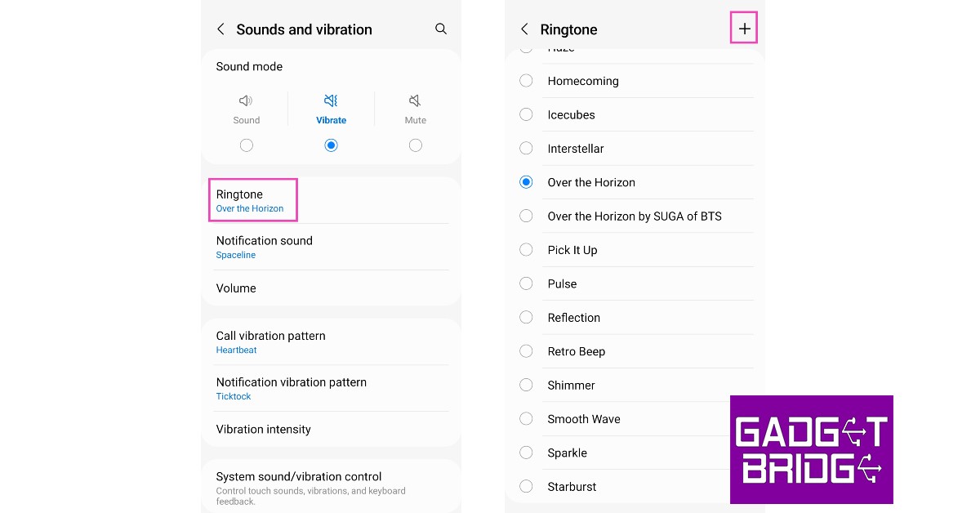This screenshot has height=513, width=980.
Task: Go back from Sounds and vibration
Action: (220, 29)
